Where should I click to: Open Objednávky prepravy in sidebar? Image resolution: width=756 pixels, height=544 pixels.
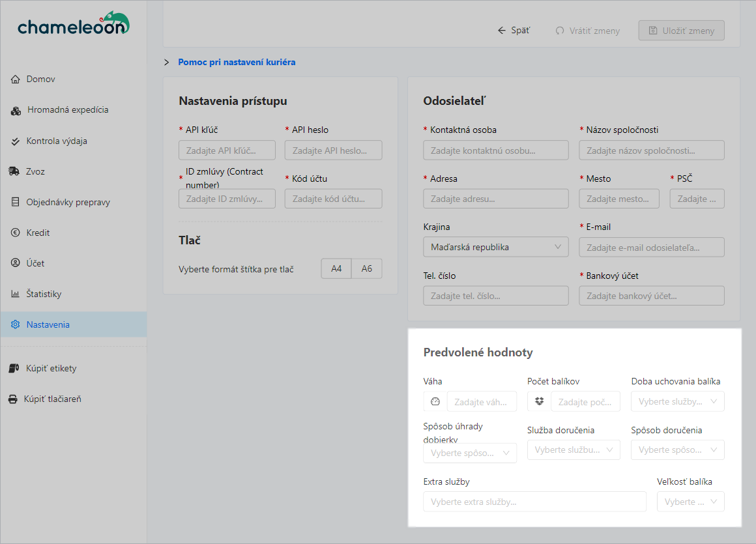(x=68, y=202)
